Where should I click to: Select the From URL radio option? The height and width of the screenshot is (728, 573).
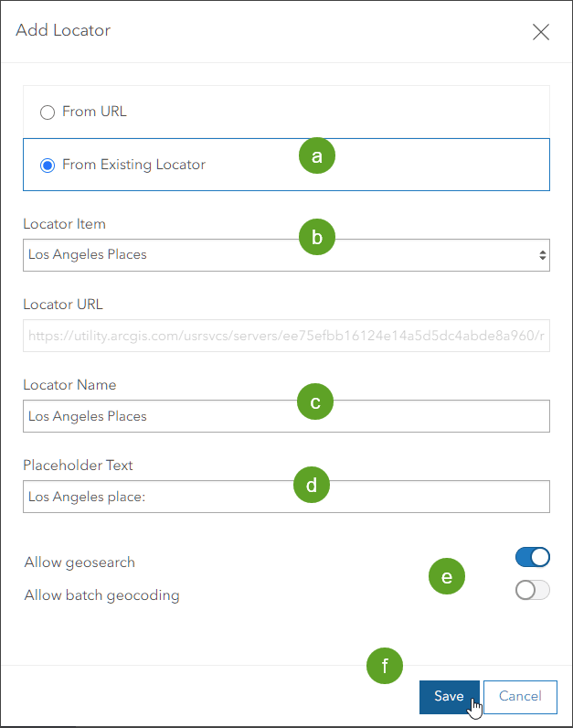(x=48, y=112)
